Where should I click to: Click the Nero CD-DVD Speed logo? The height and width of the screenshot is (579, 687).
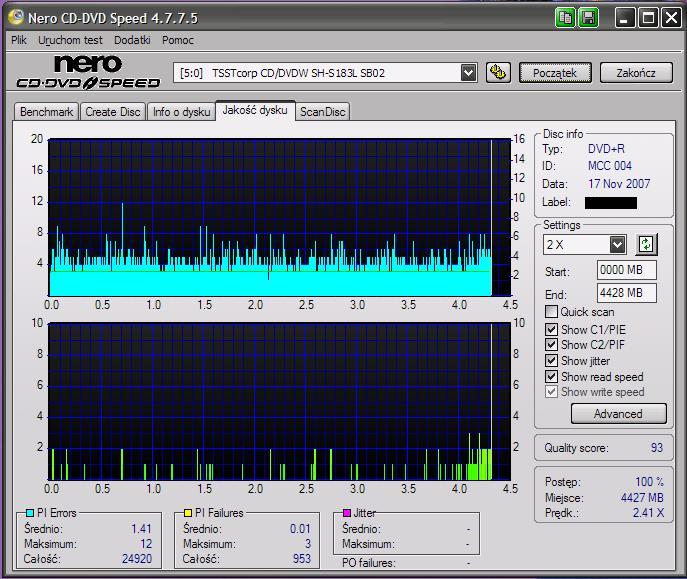pos(89,73)
